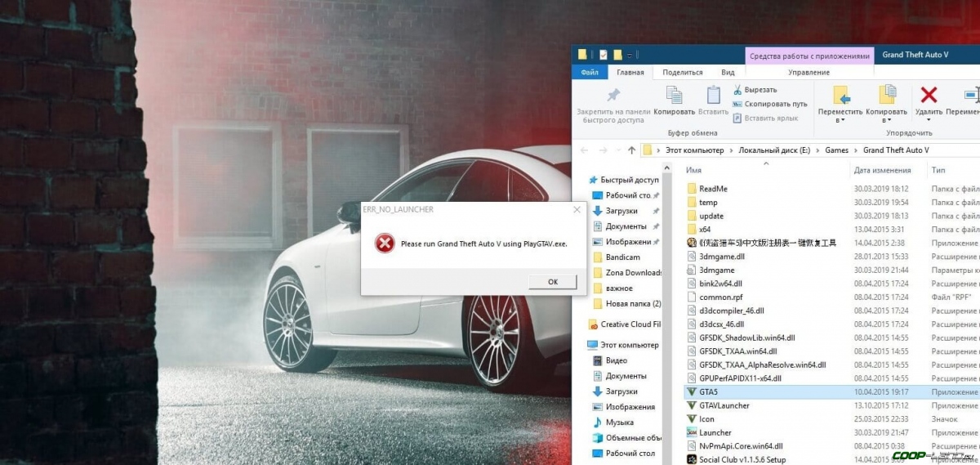Click Скопировать путь command

[769, 104]
